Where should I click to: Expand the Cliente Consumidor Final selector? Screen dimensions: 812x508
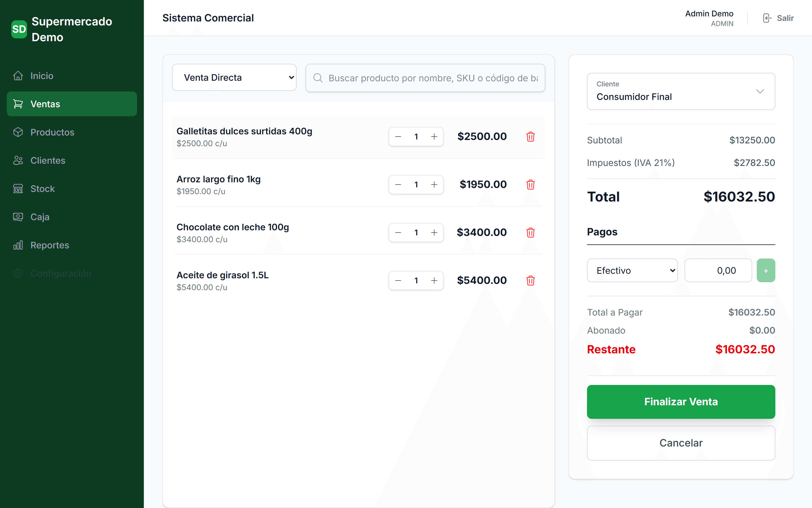click(x=681, y=91)
